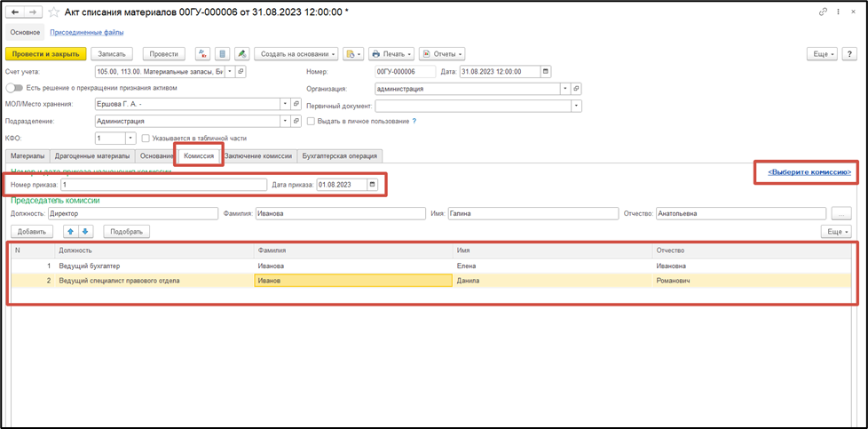Open the Отчеты reports menu
This screenshot has height=429, width=868.
tap(442, 54)
